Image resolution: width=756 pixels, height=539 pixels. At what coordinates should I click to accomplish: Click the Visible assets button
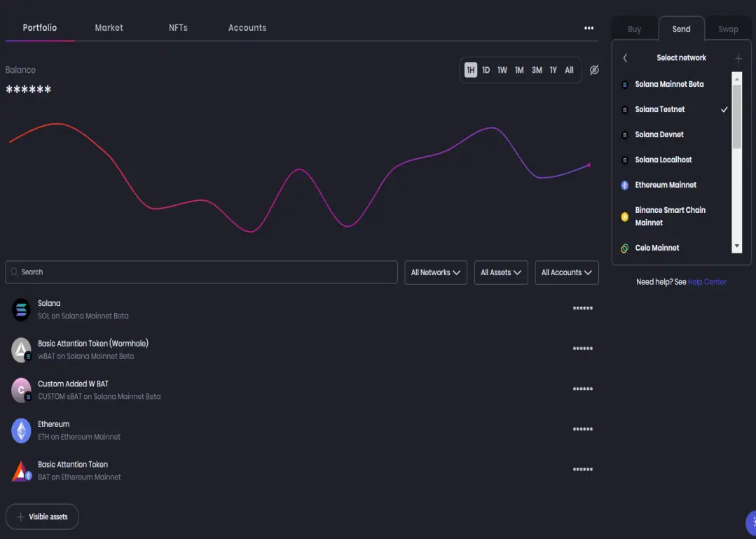point(42,517)
